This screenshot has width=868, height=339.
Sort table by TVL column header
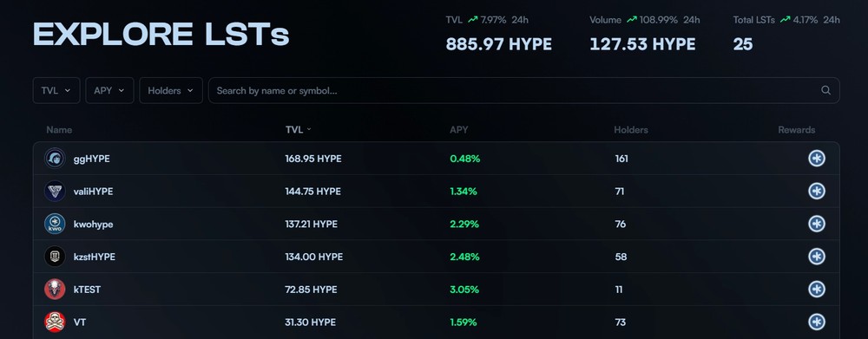299,130
